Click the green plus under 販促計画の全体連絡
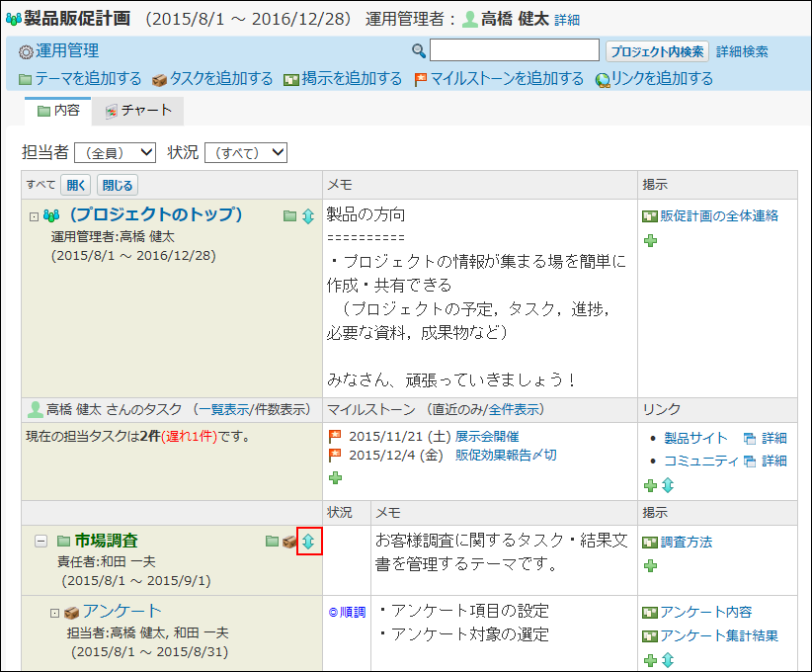 click(649, 240)
